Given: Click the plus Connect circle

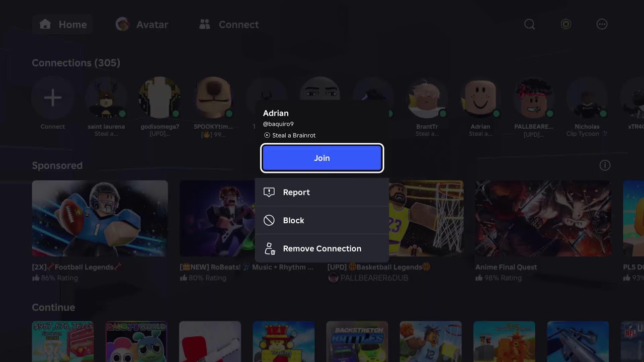Looking at the screenshot, I should [53, 98].
